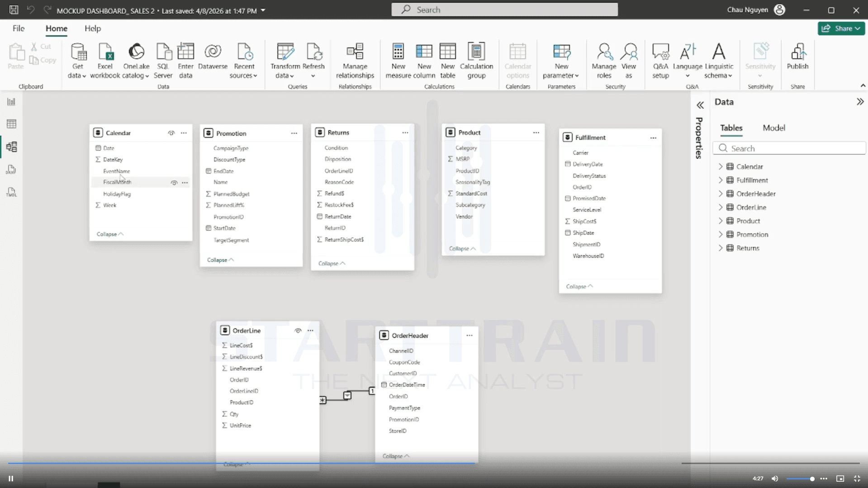Expand the Calendar table in Data pane
Screen dimensions: 868x488
[721, 167]
